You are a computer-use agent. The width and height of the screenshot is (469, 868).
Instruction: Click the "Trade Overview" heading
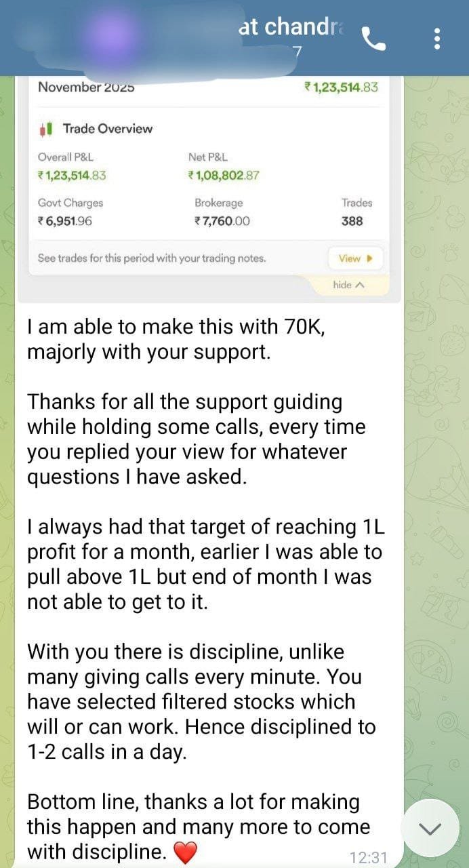tap(107, 129)
